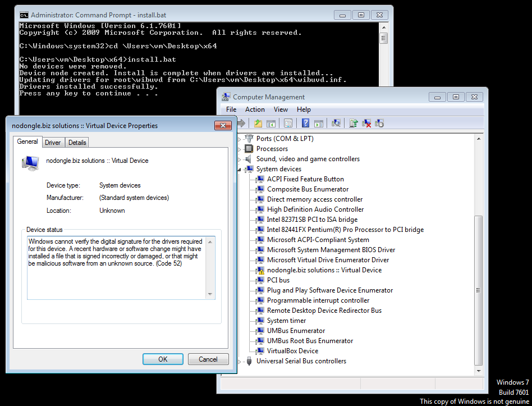Image resolution: width=532 pixels, height=406 pixels.
Task: Toggle the Show/Hide Action Pane toolbar icon
Action: click(319, 123)
